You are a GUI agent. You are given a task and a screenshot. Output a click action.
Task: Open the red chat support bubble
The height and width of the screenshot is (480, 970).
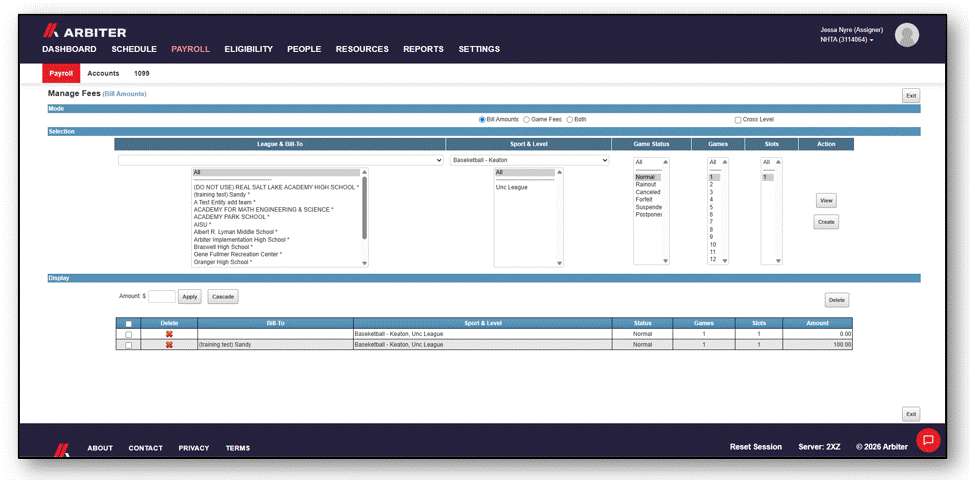point(928,440)
